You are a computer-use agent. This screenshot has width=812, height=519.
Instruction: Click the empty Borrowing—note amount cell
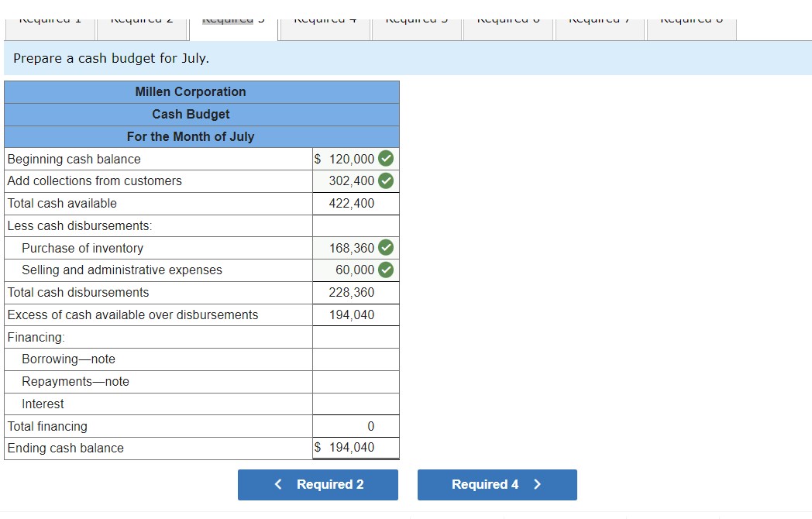pyautogui.click(x=356, y=359)
